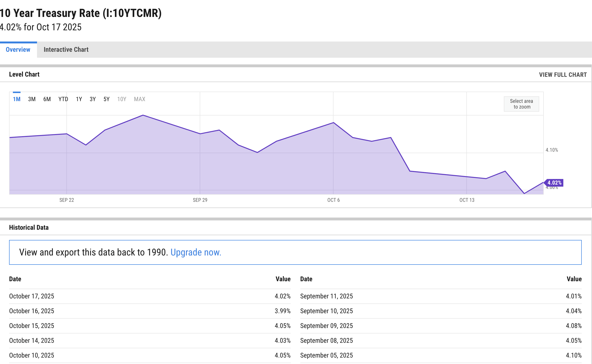This screenshot has height=364, width=592.
Task: Click the SEP 22 axis label
Action: [66, 200]
